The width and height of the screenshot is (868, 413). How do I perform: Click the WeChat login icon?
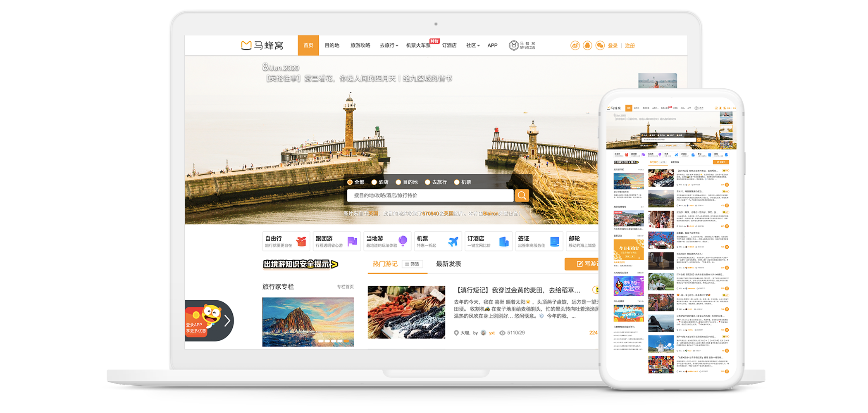600,45
